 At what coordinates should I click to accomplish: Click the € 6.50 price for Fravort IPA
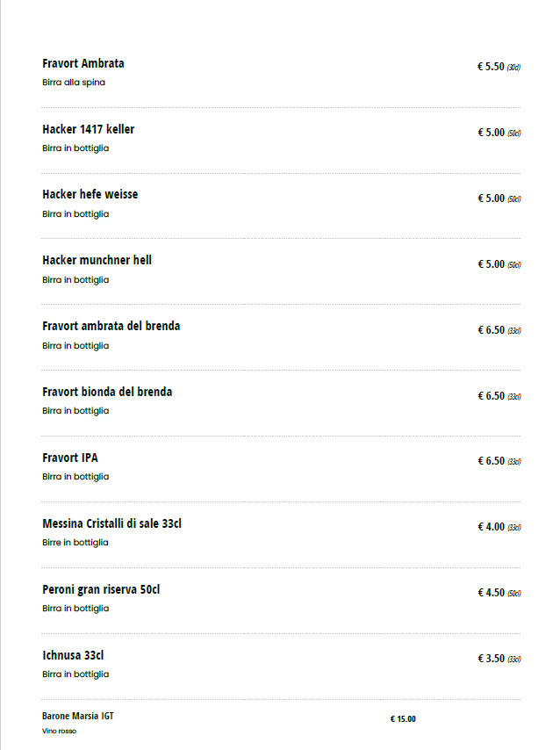tap(491, 461)
